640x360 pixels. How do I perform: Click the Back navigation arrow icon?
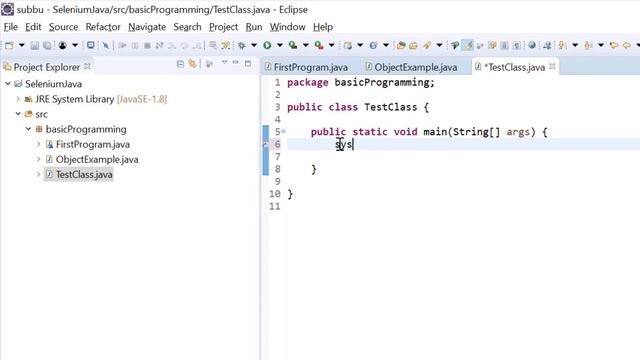[x=627, y=45]
